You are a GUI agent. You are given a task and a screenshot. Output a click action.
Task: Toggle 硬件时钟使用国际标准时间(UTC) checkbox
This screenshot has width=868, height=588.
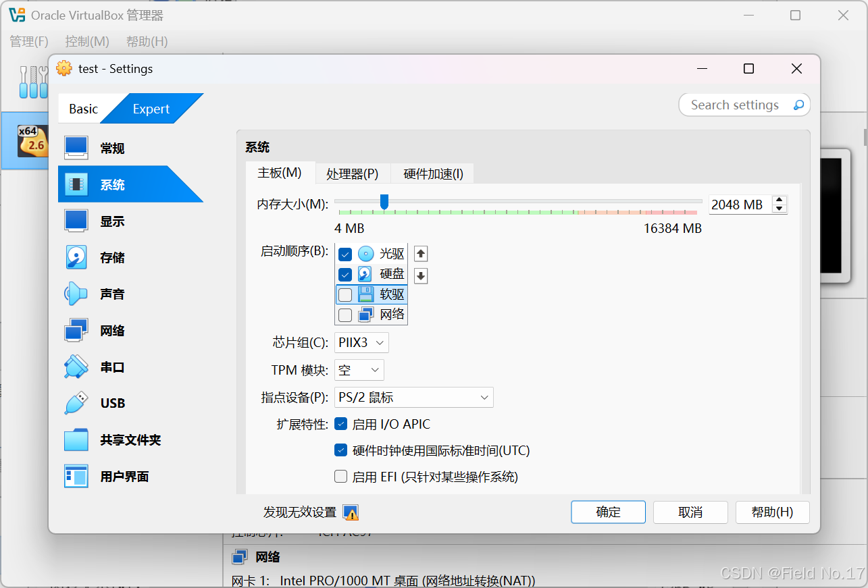tap(341, 451)
